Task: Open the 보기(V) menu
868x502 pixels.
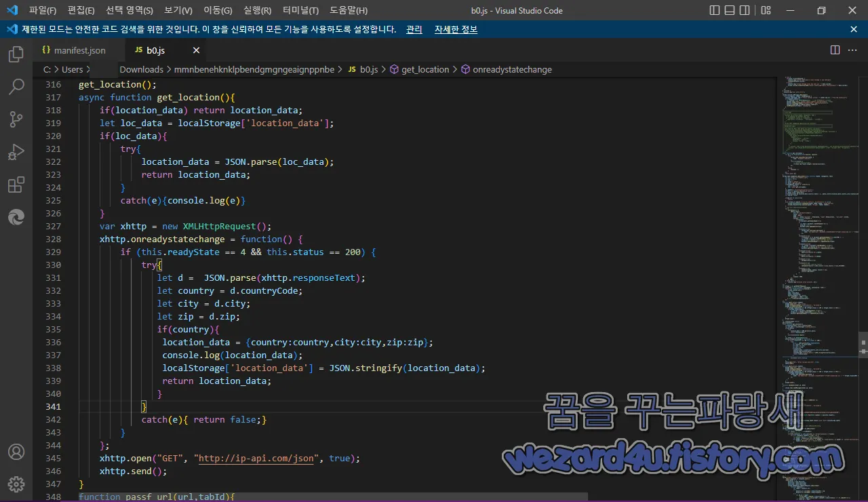Action: coord(178,10)
